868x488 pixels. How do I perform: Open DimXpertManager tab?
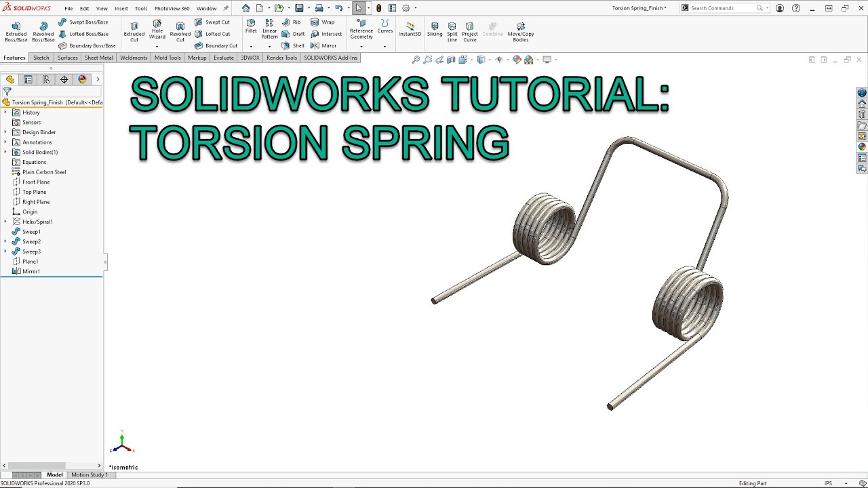tap(64, 79)
